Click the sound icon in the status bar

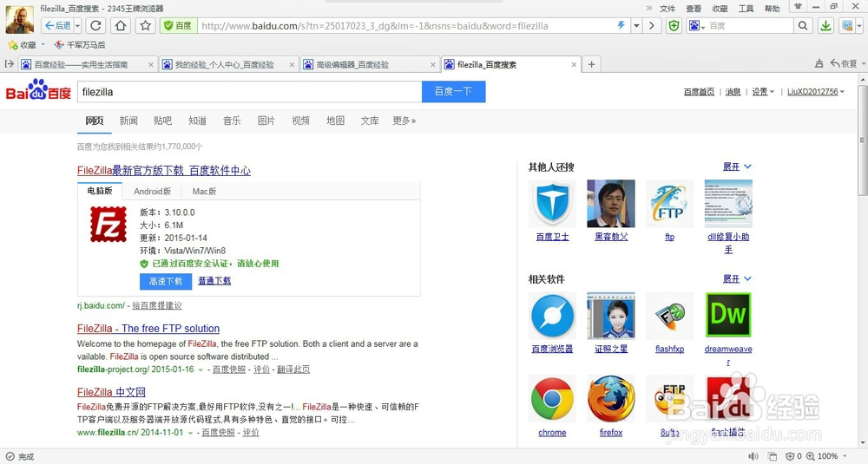[x=753, y=456]
